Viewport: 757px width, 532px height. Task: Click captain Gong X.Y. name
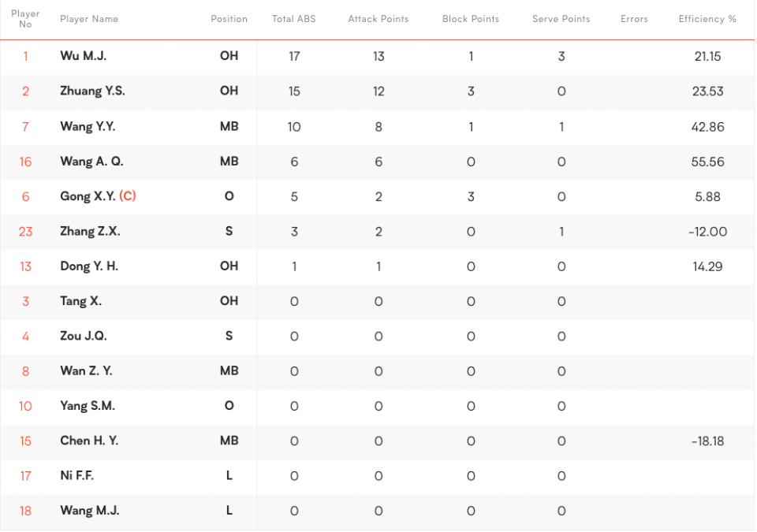pos(88,196)
